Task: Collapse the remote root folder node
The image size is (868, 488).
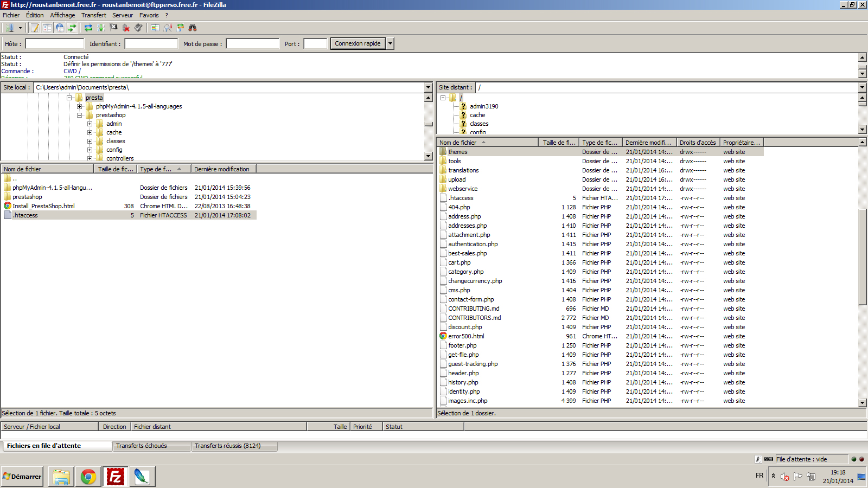Action: pyautogui.click(x=443, y=98)
